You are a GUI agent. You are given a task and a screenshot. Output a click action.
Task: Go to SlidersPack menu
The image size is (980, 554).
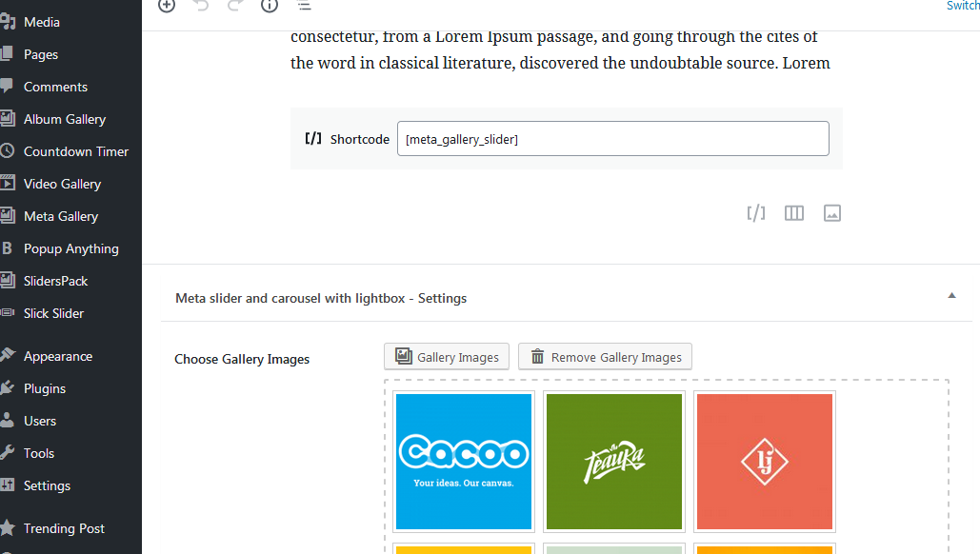pos(55,281)
